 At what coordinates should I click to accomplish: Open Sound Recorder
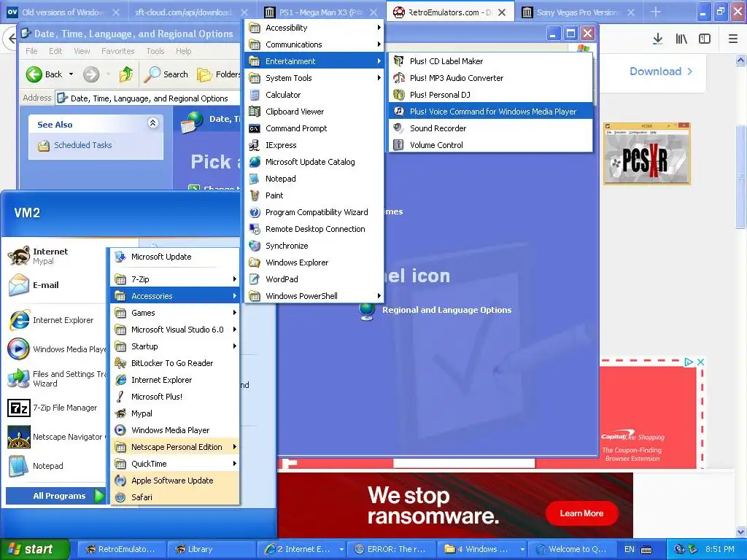coord(491,128)
